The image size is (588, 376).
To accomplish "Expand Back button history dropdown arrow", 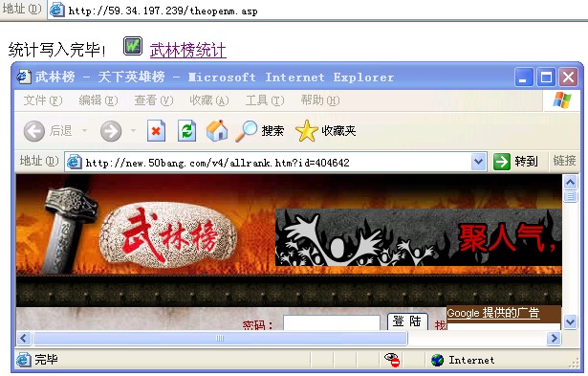I will [x=85, y=130].
